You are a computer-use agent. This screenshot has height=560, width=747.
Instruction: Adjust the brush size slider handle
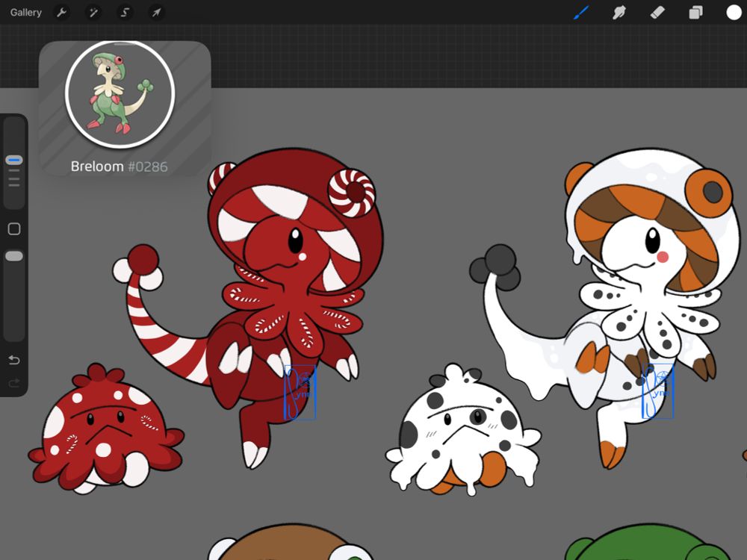click(13, 160)
